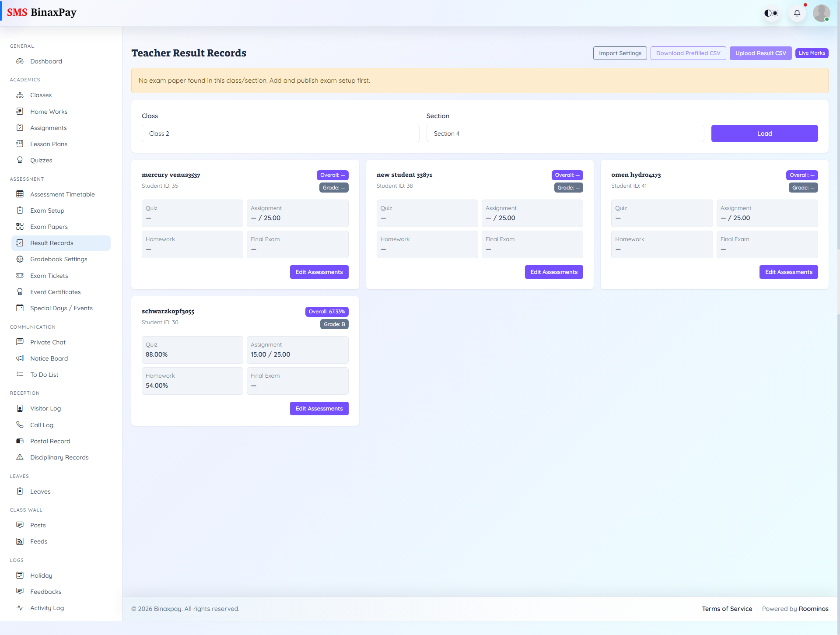The height and width of the screenshot is (635, 840).
Task: Open the notifications bell
Action: [797, 13]
